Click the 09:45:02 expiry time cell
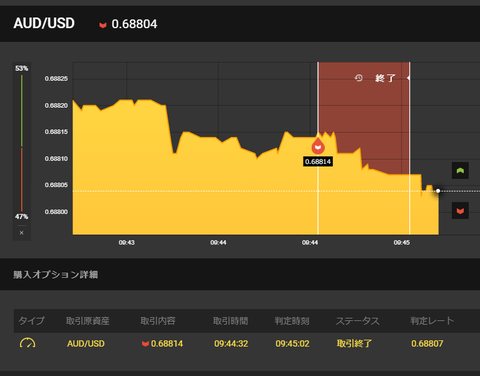The height and width of the screenshot is (376, 480). 292,344
